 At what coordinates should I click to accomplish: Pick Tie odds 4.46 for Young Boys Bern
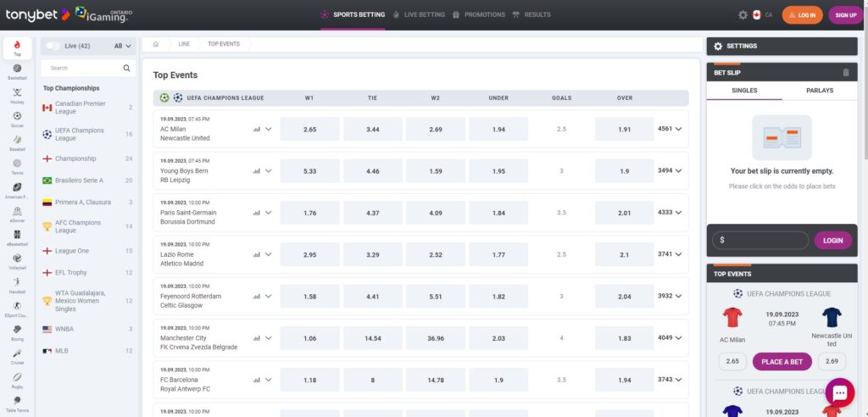click(373, 171)
